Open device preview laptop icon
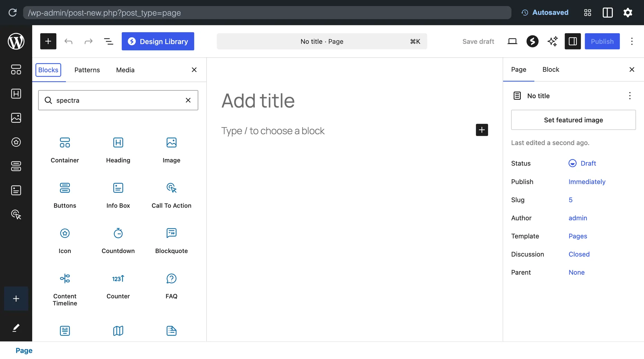This screenshot has height=359, width=644. [x=512, y=41]
